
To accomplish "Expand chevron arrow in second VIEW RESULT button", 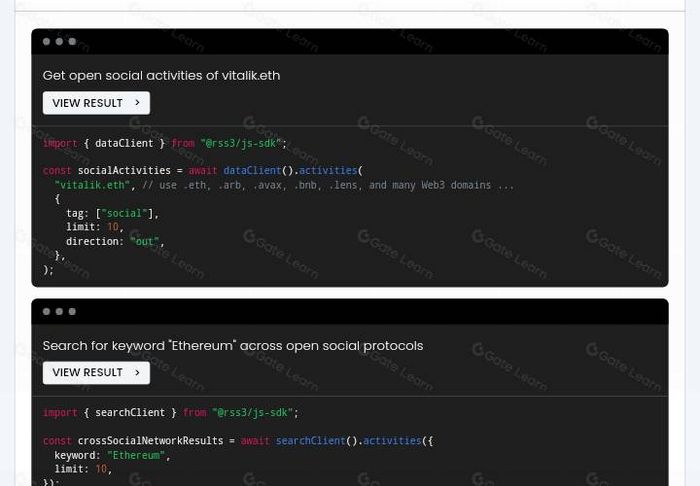I will tap(137, 373).
